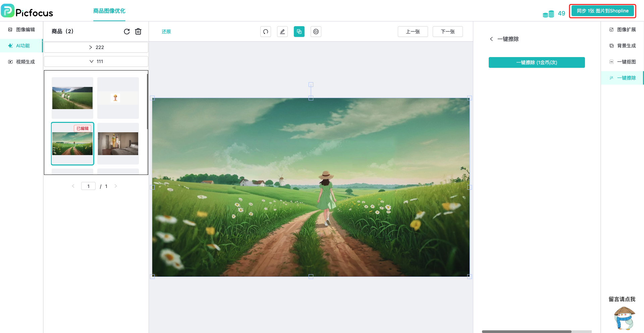This screenshot has width=644, height=333.
Task: Click the 一键擦除 panel title
Action: point(508,39)
